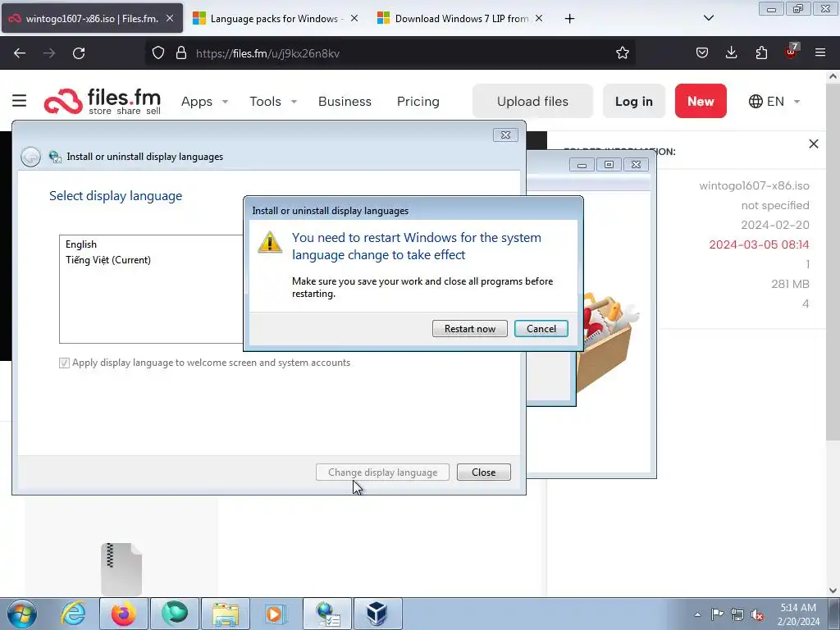Click the Log in button
This screenshot has height=630, width=840.
634,101
